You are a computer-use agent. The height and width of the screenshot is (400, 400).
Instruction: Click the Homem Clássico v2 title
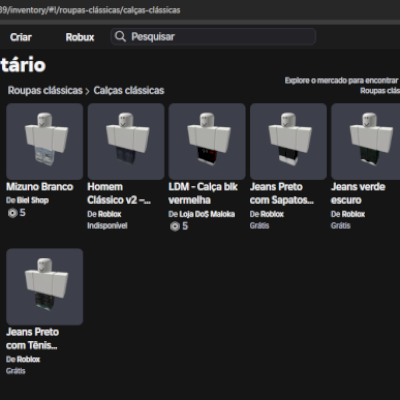(x=119, y=193)
